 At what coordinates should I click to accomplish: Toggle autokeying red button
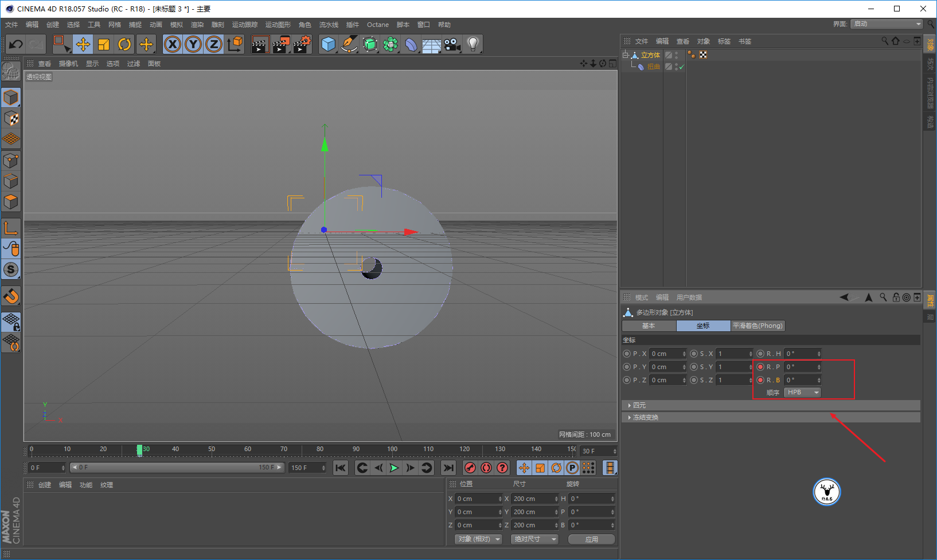(486, 468)
